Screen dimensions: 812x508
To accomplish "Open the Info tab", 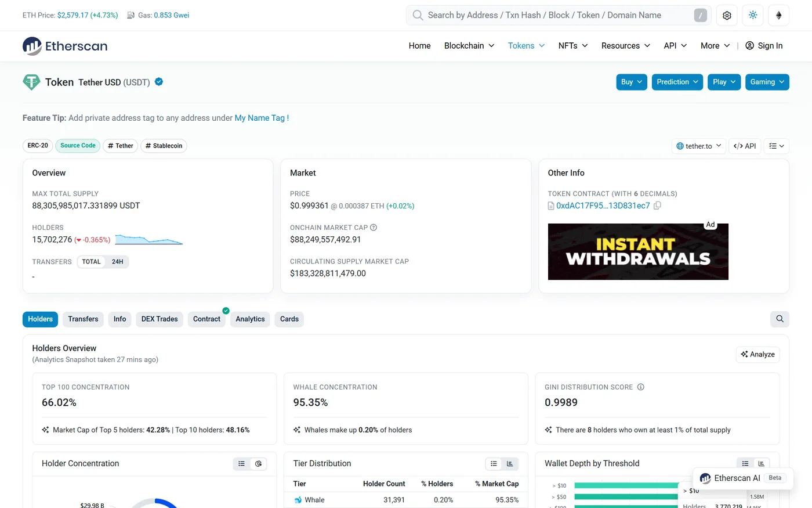I will (x=120, y=319).
